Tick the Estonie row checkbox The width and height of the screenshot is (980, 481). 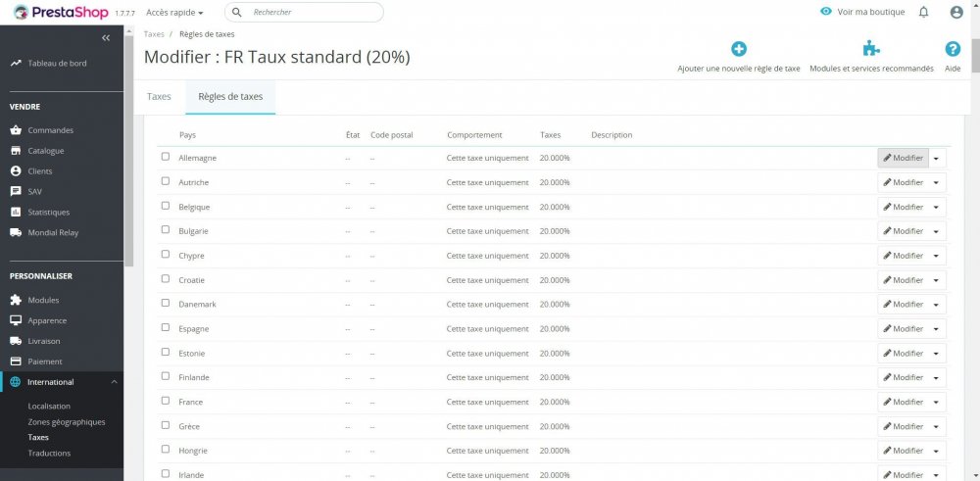[165, 352]
